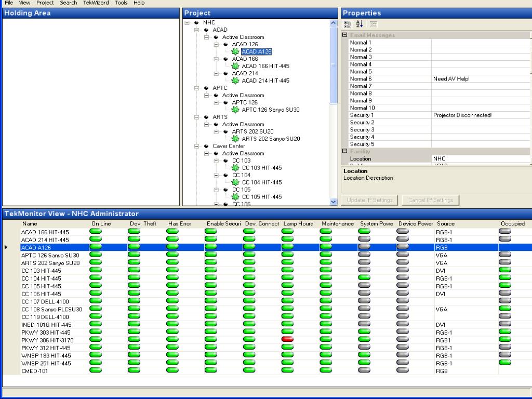Collapse the Facility property category

coord(345,151)
